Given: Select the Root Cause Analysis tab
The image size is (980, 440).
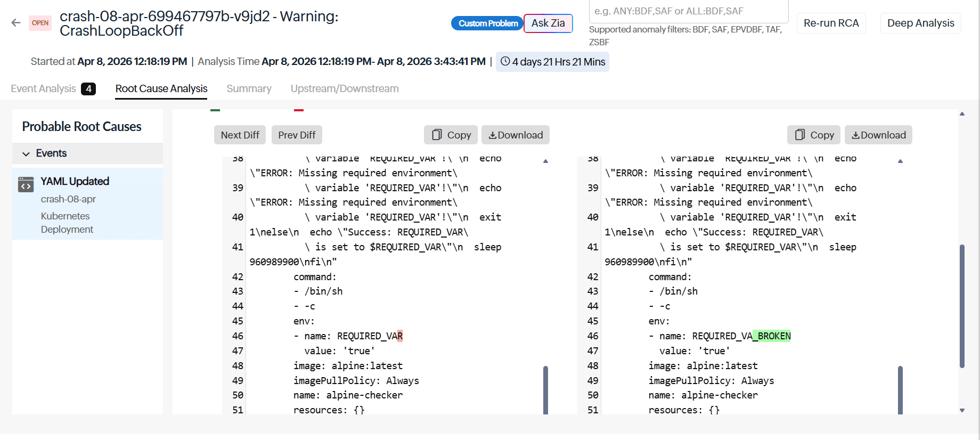Looking at the screenshot, I should click(161, 88).
